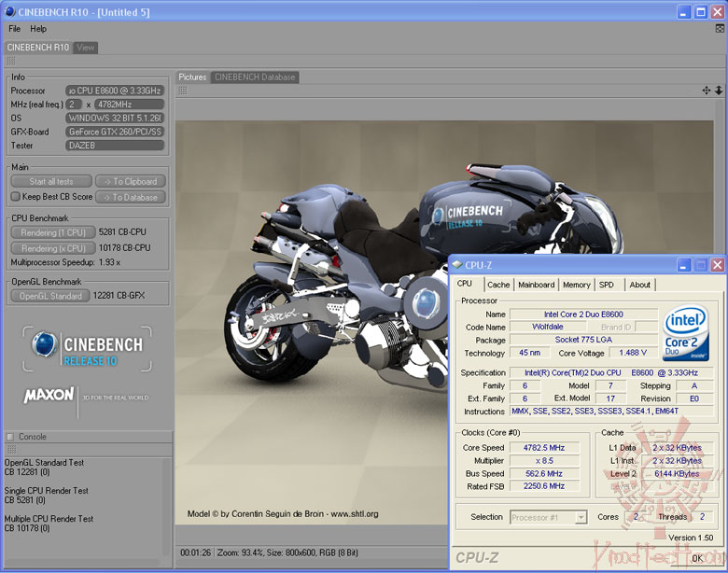Open the Mainboard tab in CPU-Z
Screen dimensions: 728x573
(536, 285)
